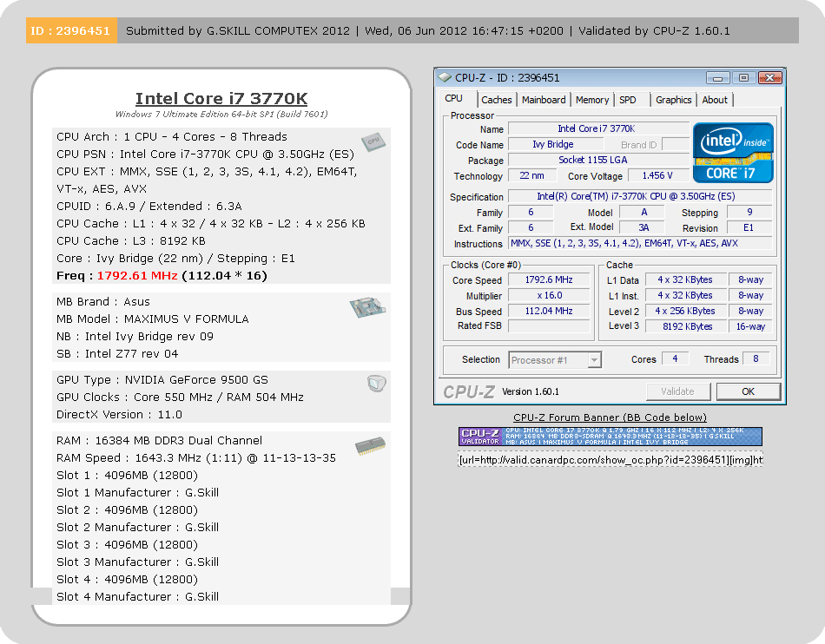Click the Slot 1 Manufacturer : G.Skill line
Screen dimensions: 825x644
[x=137, y=493]
